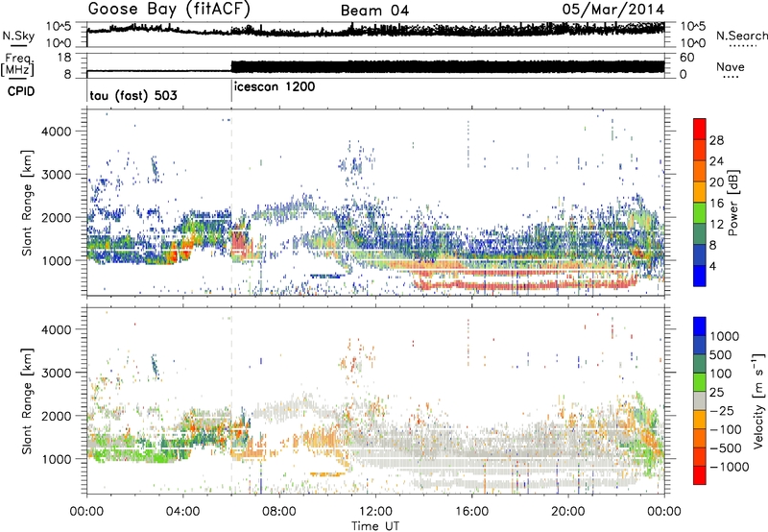Click the blue bottom segment of the Power color bar
Viewport: 768px width, 532px height.
[700, 276]
